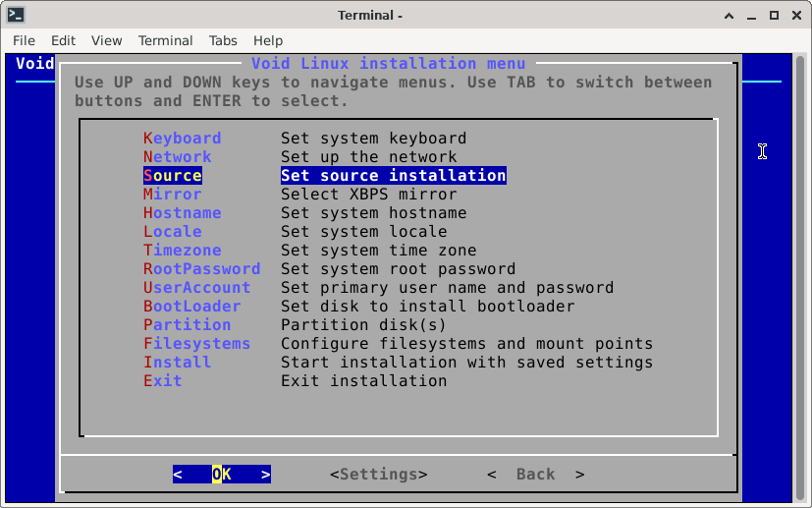Open the Tabs menu
Viewport: 812px width, 508px height.
(223, 40)
